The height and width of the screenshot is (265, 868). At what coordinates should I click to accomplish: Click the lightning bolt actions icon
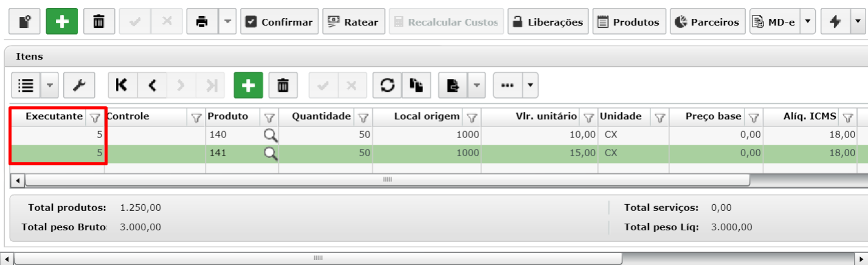click(835, 22)
